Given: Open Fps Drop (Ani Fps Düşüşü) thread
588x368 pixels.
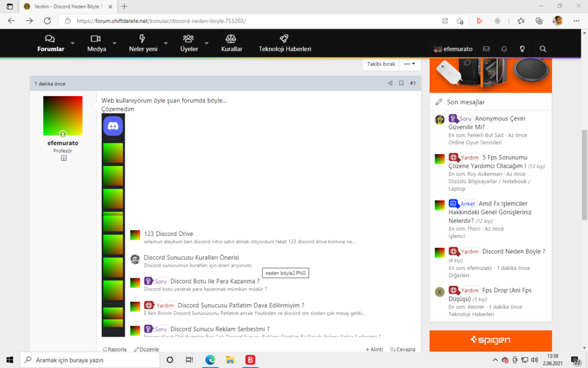Looking at the screenshot, I should pyautogui.click(x=490, y=295).
